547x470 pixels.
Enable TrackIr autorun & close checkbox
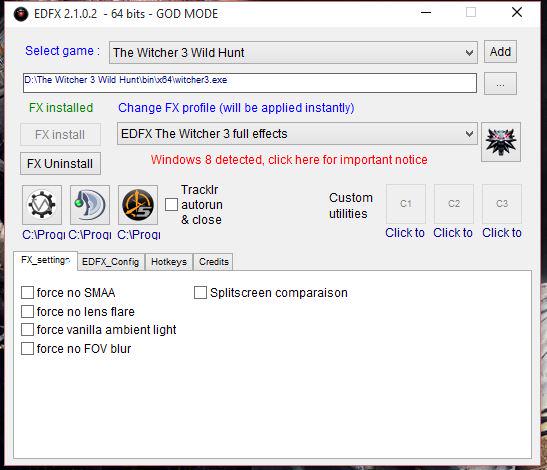[171, 205]
